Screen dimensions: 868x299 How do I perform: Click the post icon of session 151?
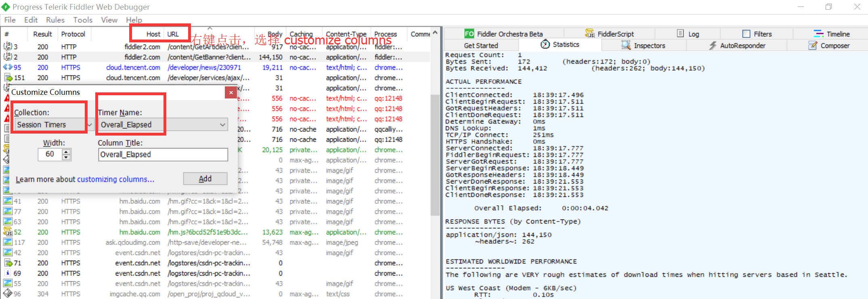click(x=8, y=77)
